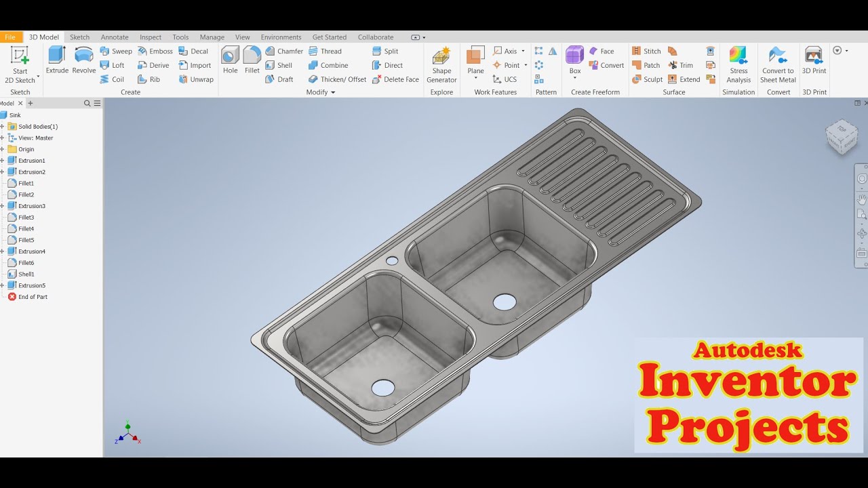Pick the Emboss tool
The height and width of the screenshot is (488, 868).
click(155, 52)
